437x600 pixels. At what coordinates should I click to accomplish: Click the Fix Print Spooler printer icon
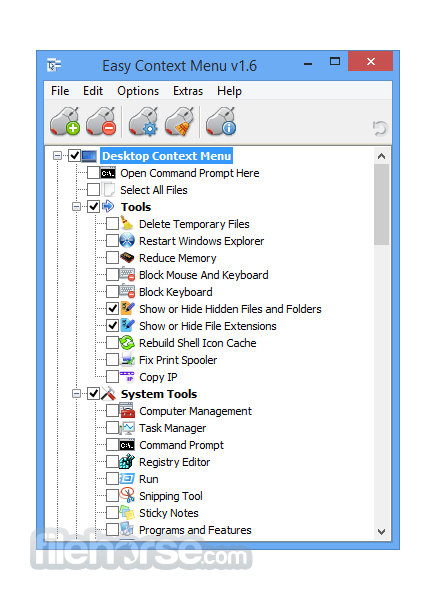pyautogui.click(x=127, y=359)
